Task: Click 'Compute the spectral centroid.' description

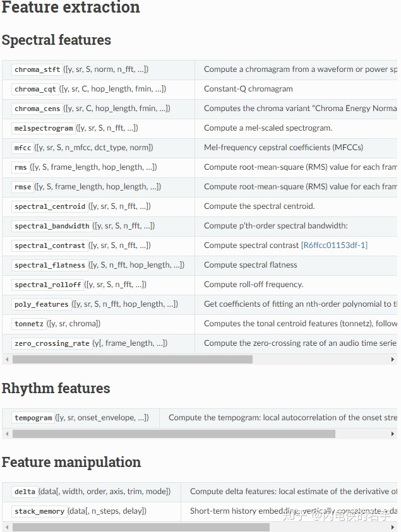Action: coord(260,206)
